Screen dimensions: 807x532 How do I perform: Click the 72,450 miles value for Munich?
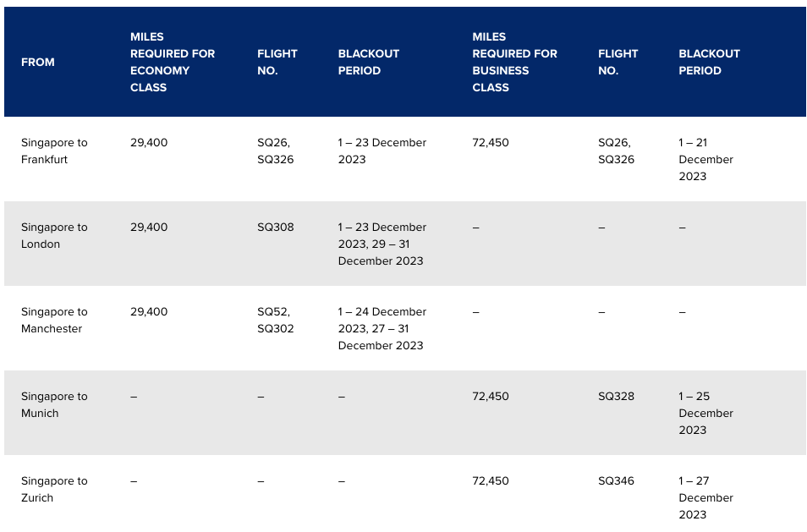point(491,396)
